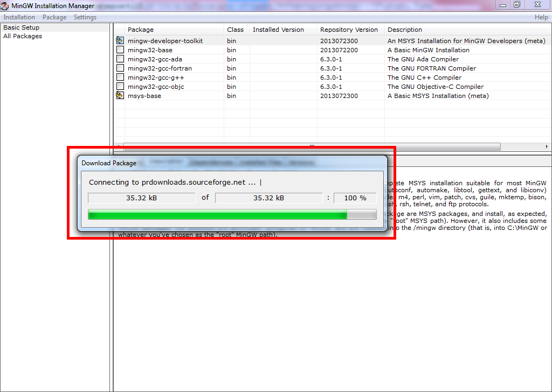
Task: Sort by the Repository Version column header
Action: pyautogui.click(x=349, y=30)
